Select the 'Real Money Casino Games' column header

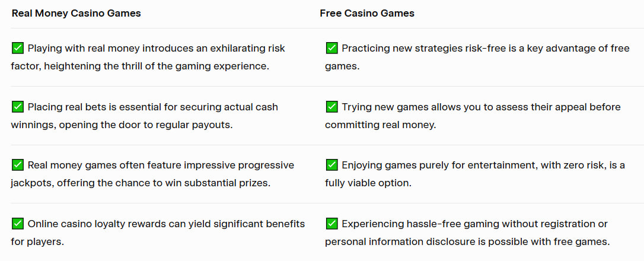coord(76,14)
